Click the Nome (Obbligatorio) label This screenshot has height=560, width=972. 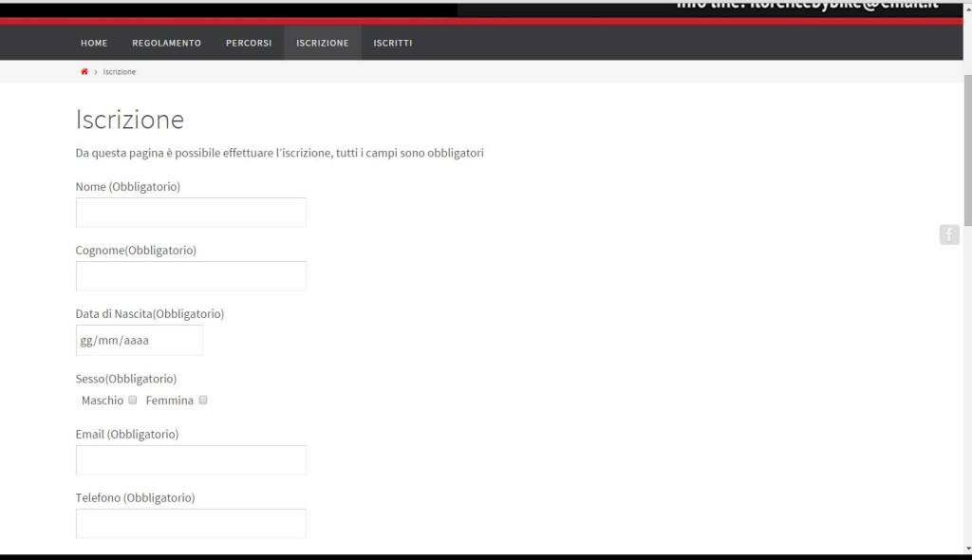point(128,187)
